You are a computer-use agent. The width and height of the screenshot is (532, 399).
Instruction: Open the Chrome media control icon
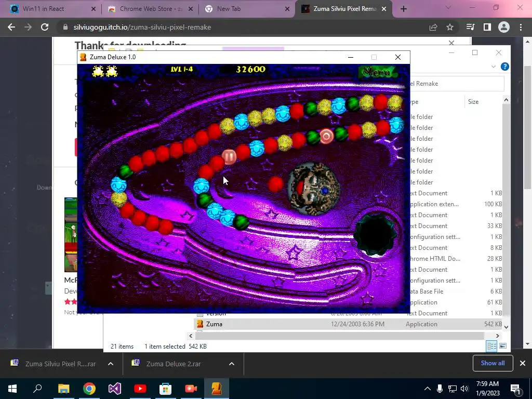point(471,27)
